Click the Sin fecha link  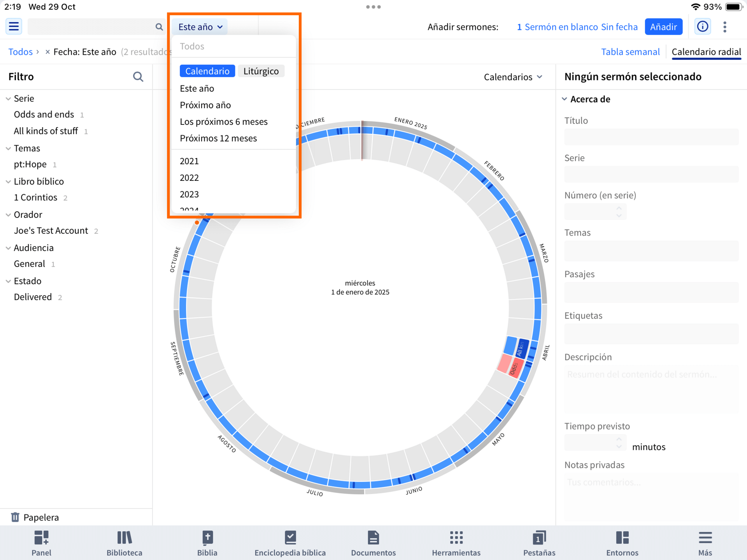pos(619,27)
